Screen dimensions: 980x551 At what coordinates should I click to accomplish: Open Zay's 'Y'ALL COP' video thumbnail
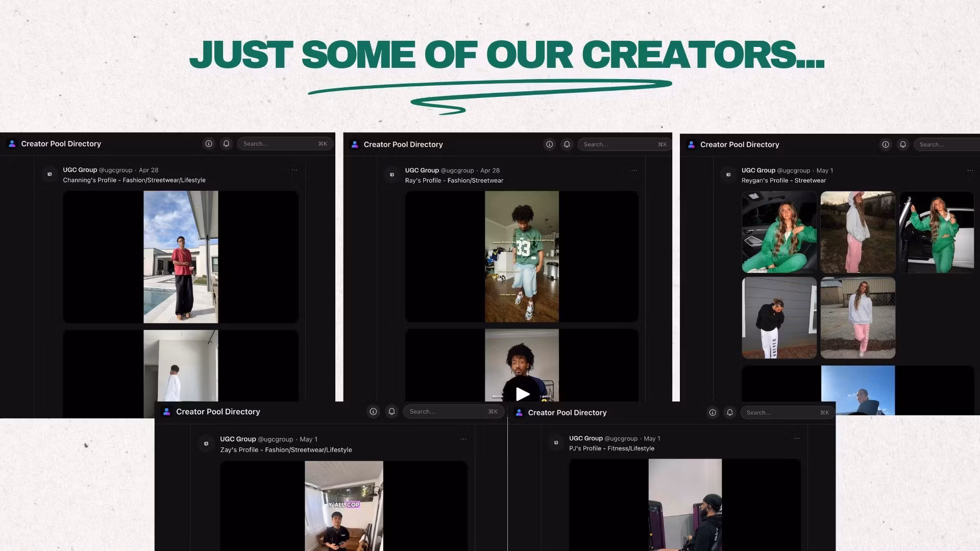344,505
